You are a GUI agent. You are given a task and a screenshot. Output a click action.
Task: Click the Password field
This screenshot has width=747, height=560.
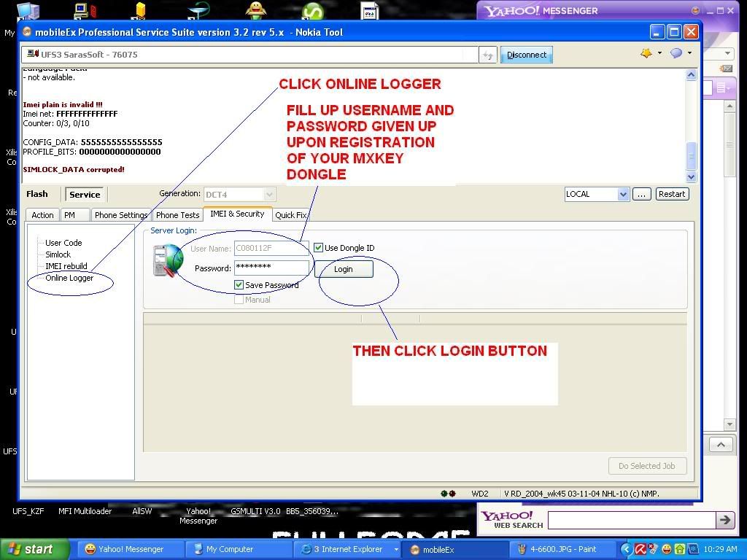point(271,268)
